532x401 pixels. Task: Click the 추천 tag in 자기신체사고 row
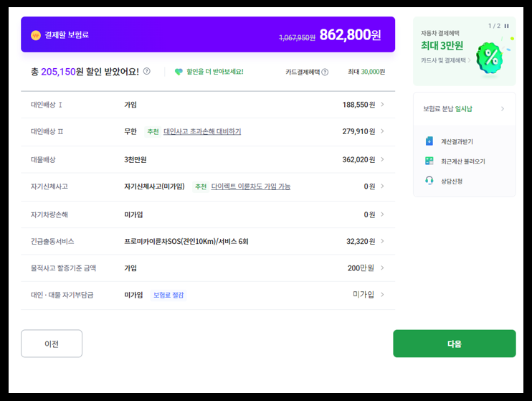point(201,187)
